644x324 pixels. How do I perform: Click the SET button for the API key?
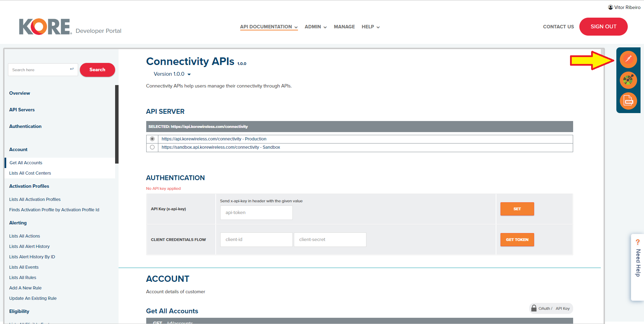tap(517, 209)
